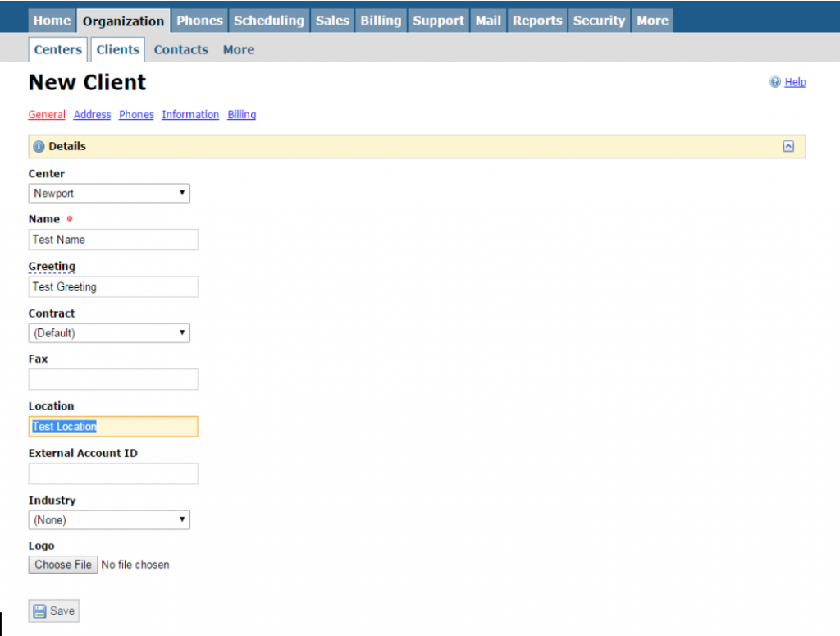840x636 pixels.
Task: Click the Information section link
Action: (x=190, y=115)
